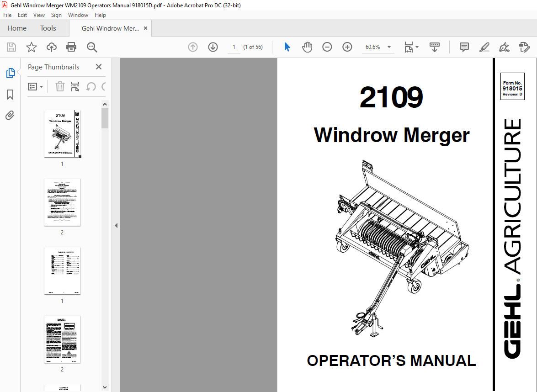
Task: Click the Form No. 918015 box
Action: tap(512, 86)
